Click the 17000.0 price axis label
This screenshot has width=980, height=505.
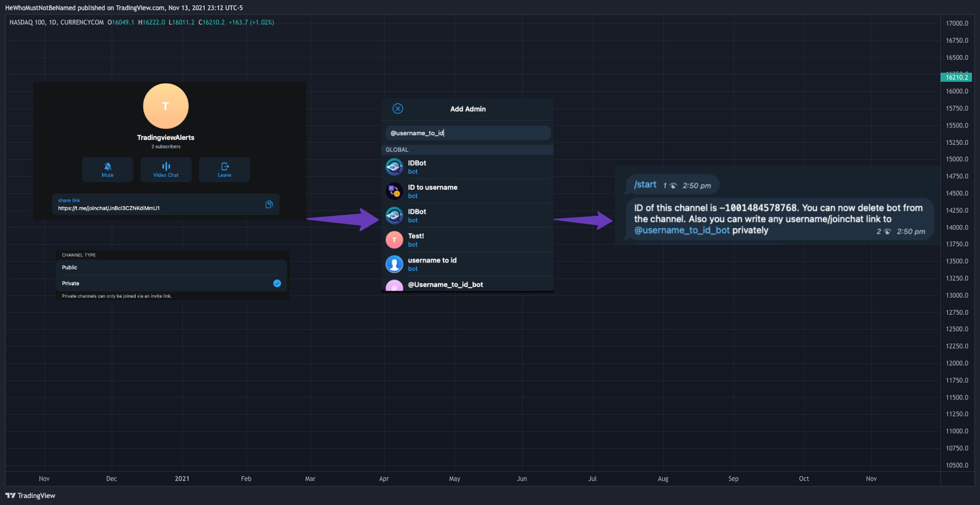(957, 24)
